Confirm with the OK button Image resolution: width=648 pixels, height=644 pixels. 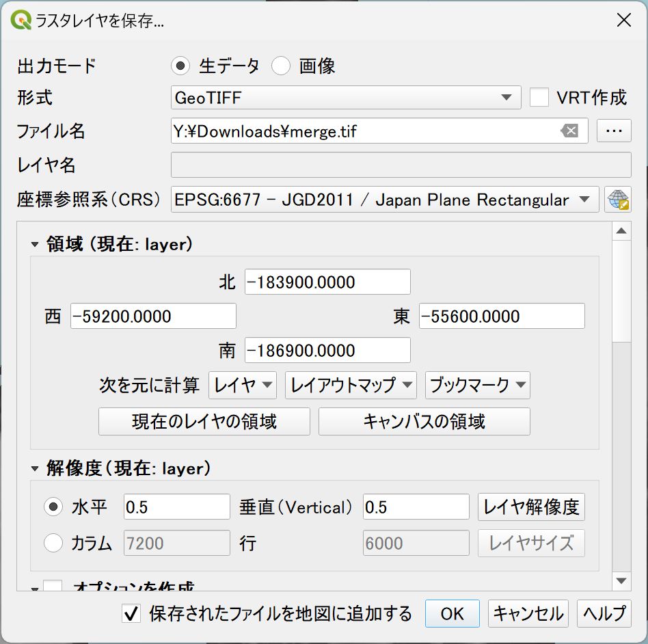click(x=453, y=614)
